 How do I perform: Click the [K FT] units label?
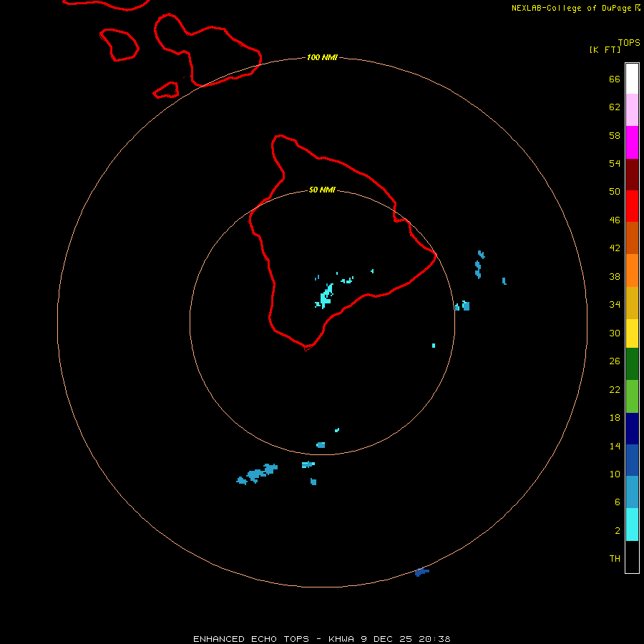605,49
